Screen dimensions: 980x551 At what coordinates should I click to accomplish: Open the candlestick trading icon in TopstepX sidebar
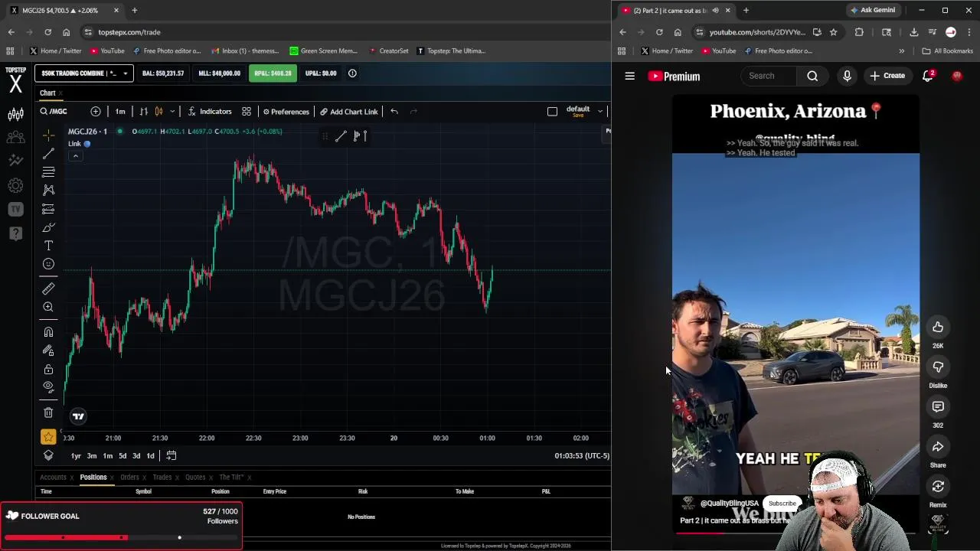pyautogui.click(x=15, y=115)
